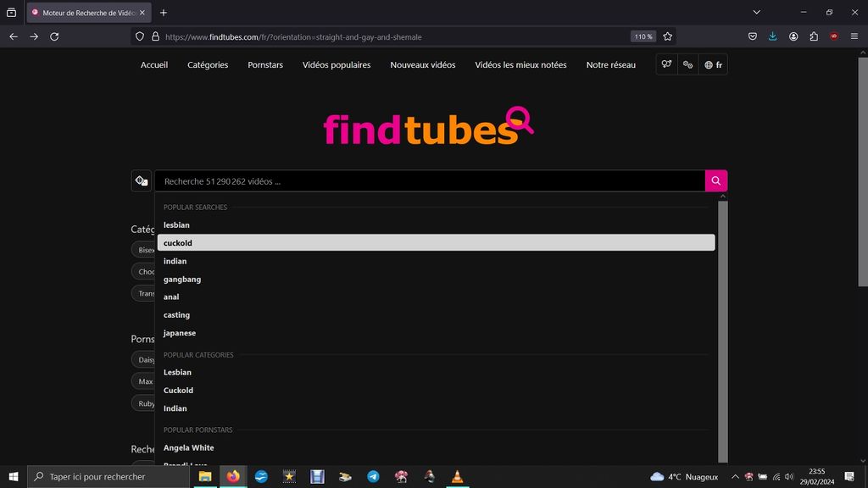Open the gender orientation selector in header
This screenshot has width=868, height=488.
tap(667, 64)
